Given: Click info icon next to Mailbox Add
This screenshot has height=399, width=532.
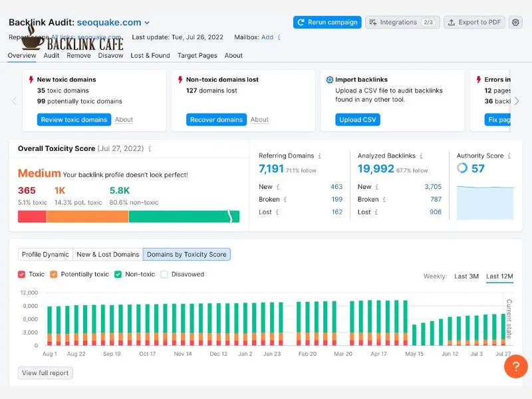Looking at the screenshot, I should [279, 37].
